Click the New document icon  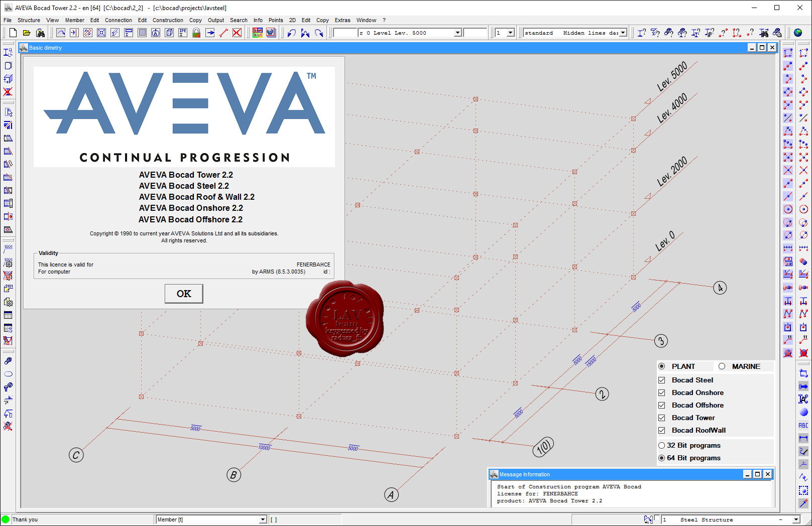13,33
